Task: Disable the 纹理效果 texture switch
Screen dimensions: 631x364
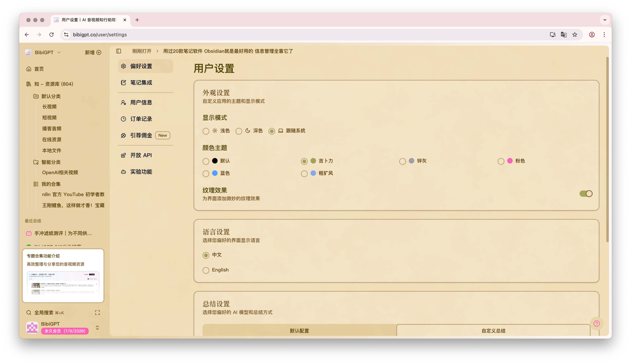Action: [x=586, y=194]
